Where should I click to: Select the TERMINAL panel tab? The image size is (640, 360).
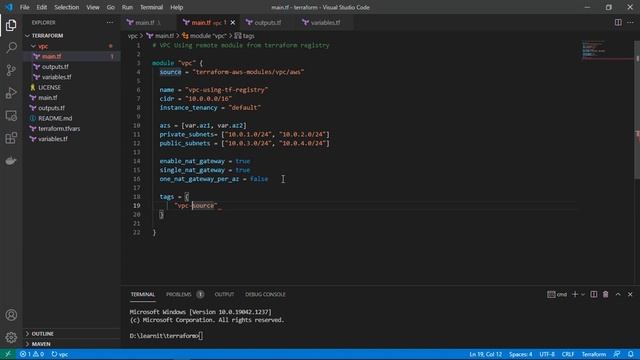click(142, 294)
